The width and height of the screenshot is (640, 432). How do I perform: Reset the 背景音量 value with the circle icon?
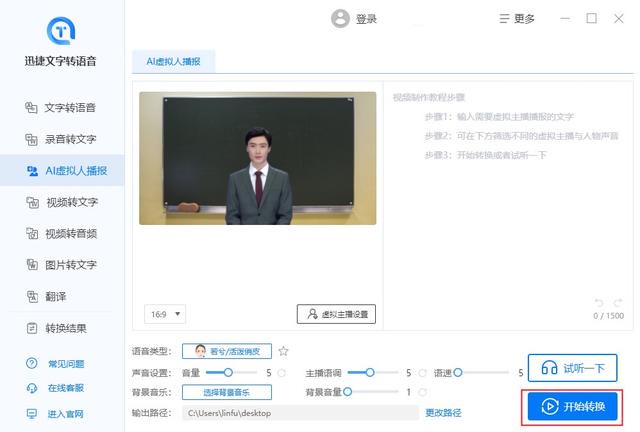pyautogui.click(x=422, y=392)
